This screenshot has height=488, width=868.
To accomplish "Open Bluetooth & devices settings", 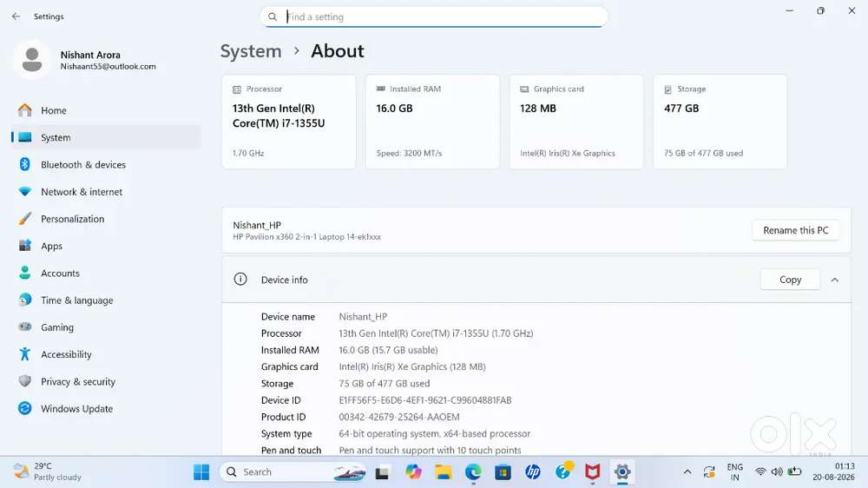I will click(105, 164).
